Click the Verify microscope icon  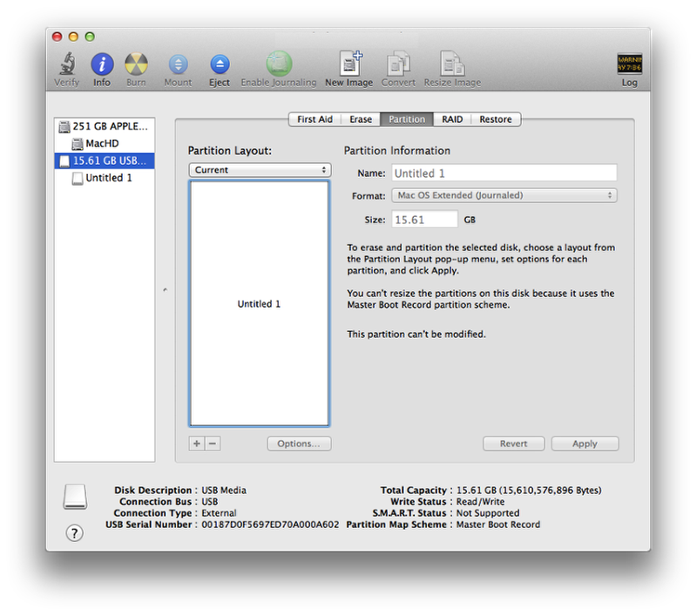click(x=66, y=64)
